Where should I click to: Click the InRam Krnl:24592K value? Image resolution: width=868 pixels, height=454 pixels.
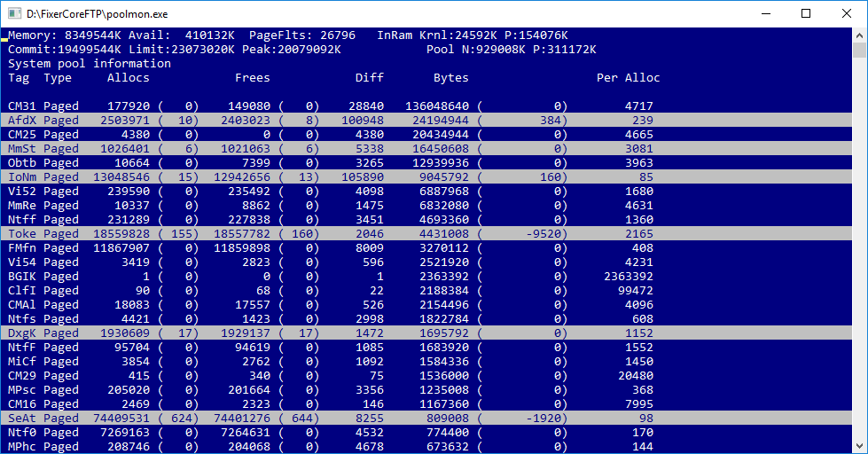pos(437,35)
